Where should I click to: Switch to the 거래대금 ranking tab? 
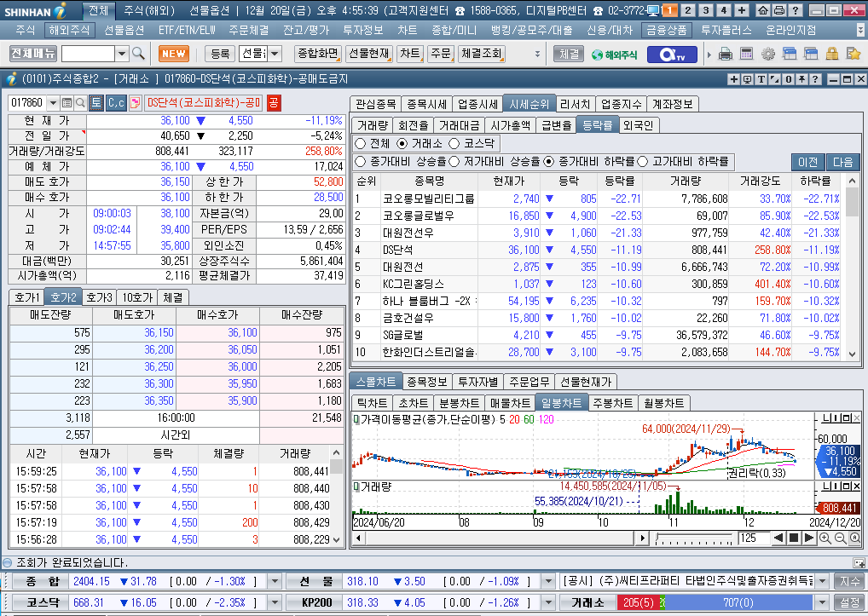[x=459, y=125]
